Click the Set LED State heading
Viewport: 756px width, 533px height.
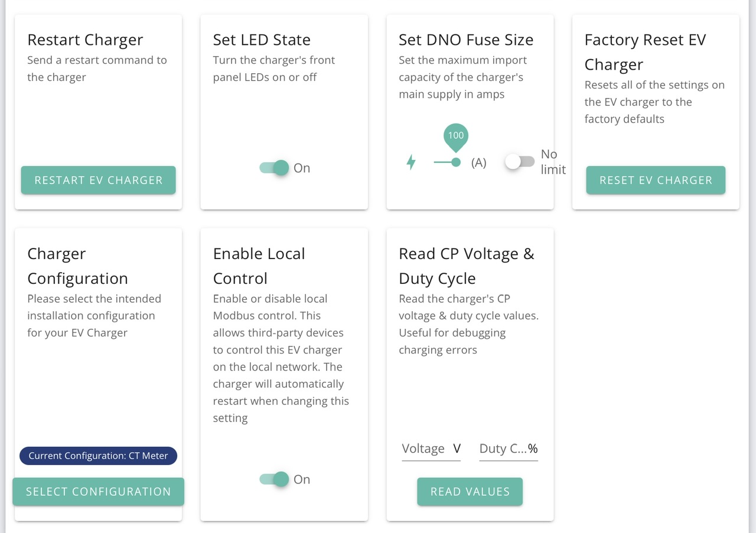coord(262,40)
